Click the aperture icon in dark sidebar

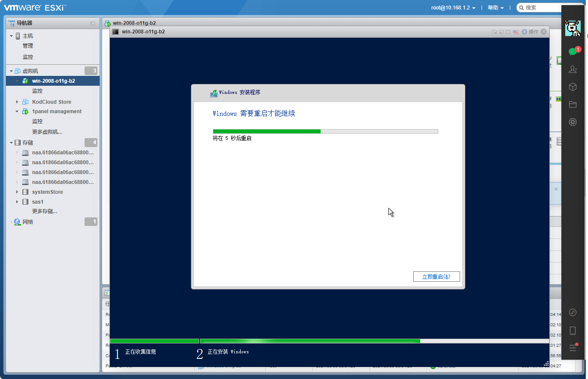click(x=573, y=122)
